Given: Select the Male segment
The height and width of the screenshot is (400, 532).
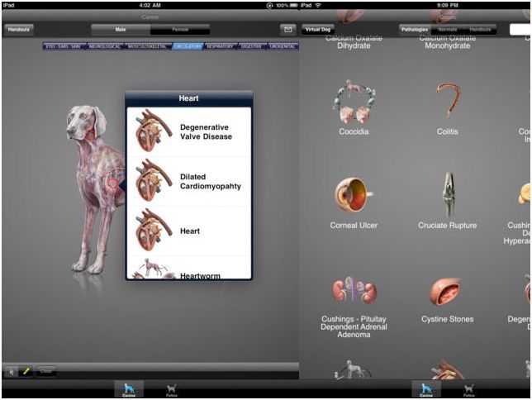Looking at the screenshot, I should click(x=121, y=30).
